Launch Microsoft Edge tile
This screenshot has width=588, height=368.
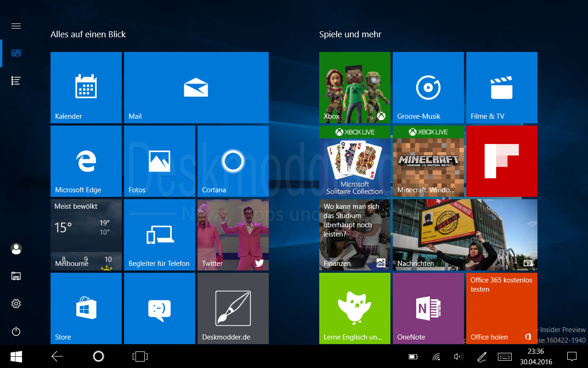pyautogui.click(x=86, y=161)
